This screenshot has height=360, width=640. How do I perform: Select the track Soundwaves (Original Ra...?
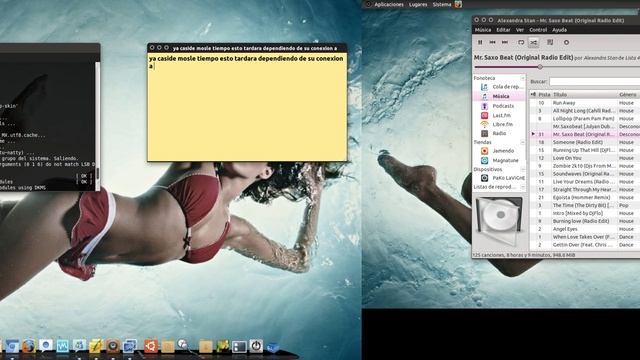pyautogui.click(x=584, y=174)
